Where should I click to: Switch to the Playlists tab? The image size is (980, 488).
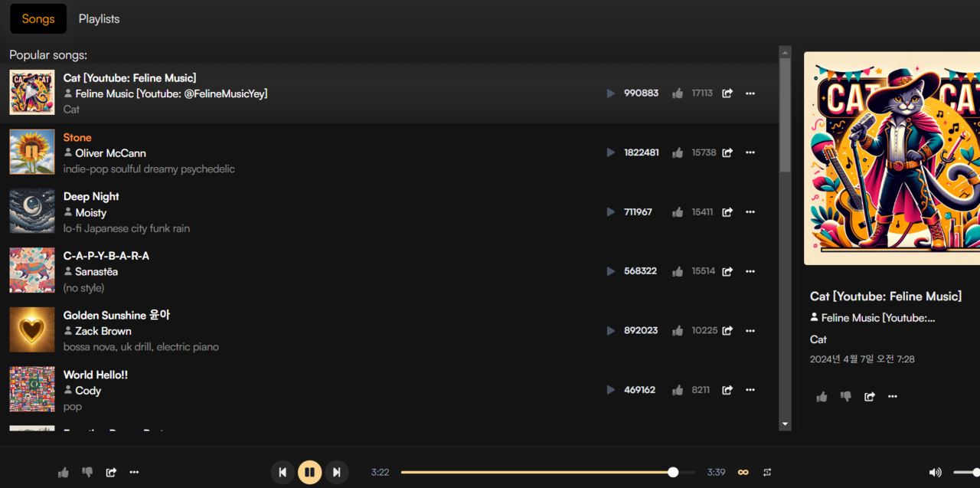[99, 19]
